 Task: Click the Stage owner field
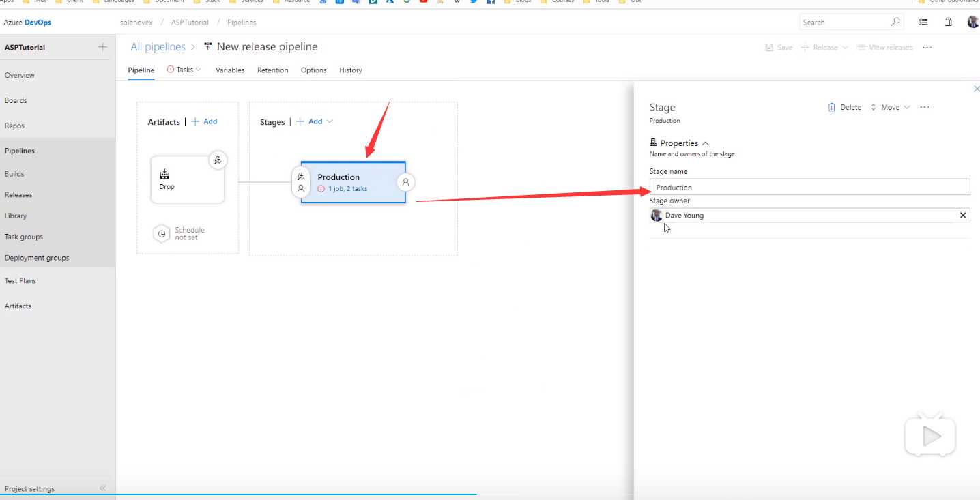pos(809,215)
